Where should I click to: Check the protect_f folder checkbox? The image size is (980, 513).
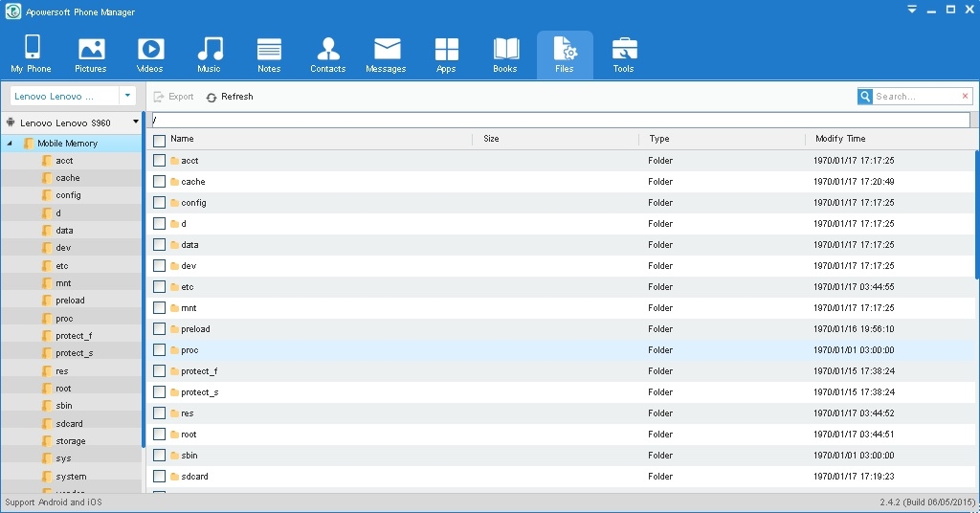[160, 371]
